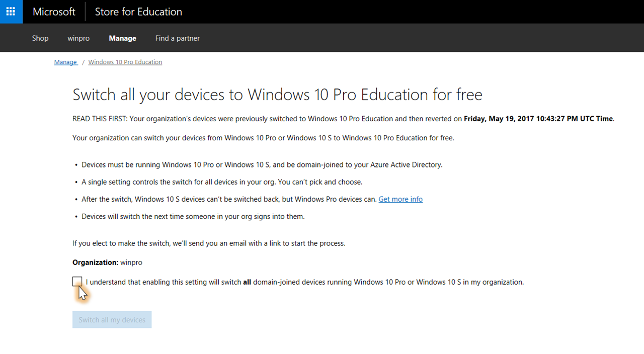The height and width of the screenshot is (354, 644).
Task: Open the Find a partner page
Action: [177, 38]
